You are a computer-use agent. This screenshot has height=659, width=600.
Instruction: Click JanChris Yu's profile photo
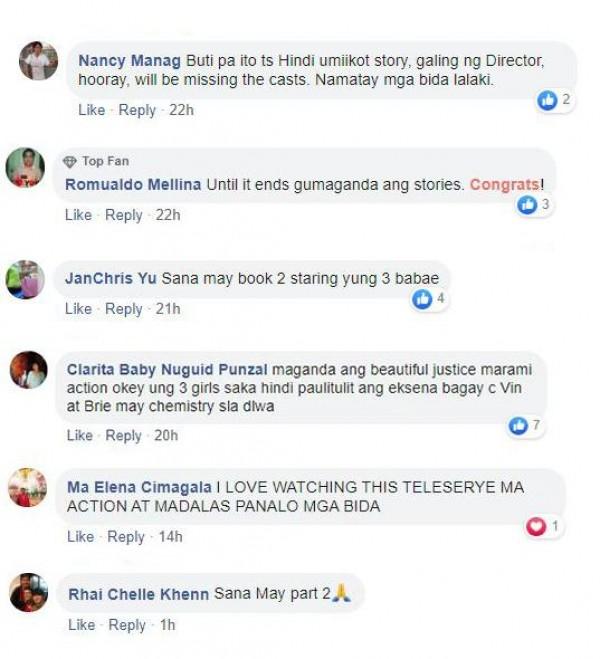tap(25, 279)
